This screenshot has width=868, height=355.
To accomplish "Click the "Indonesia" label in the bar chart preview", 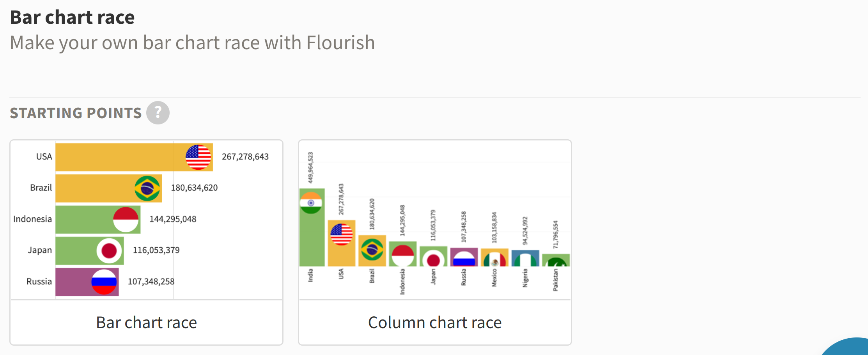I will 32,219.
